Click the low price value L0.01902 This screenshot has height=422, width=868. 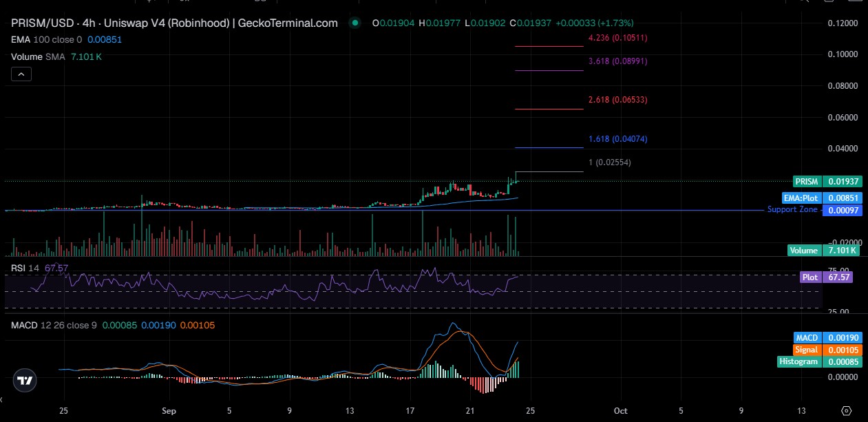[x=486, y=23]
